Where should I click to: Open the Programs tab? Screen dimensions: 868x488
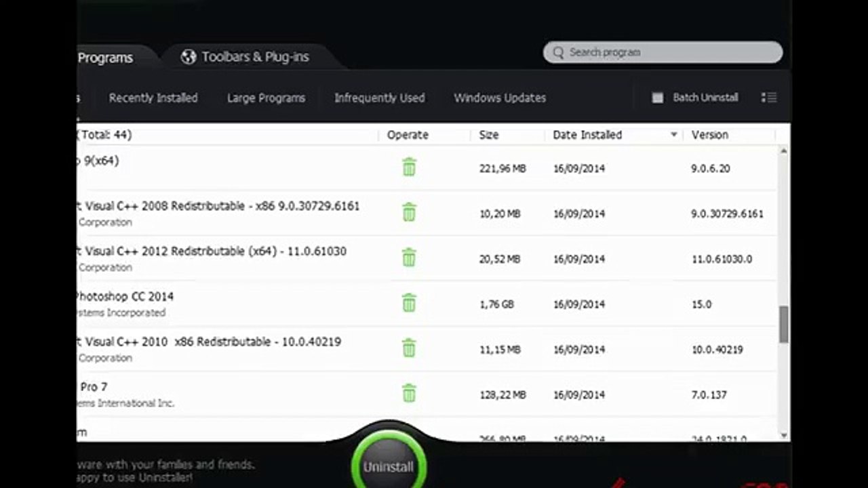(105, 58)
